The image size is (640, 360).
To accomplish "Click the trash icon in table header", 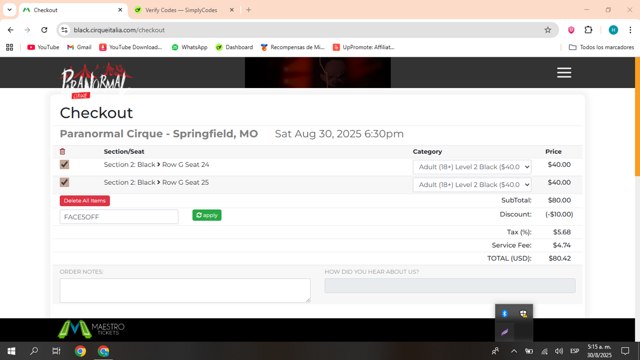I will click(62, 151).
